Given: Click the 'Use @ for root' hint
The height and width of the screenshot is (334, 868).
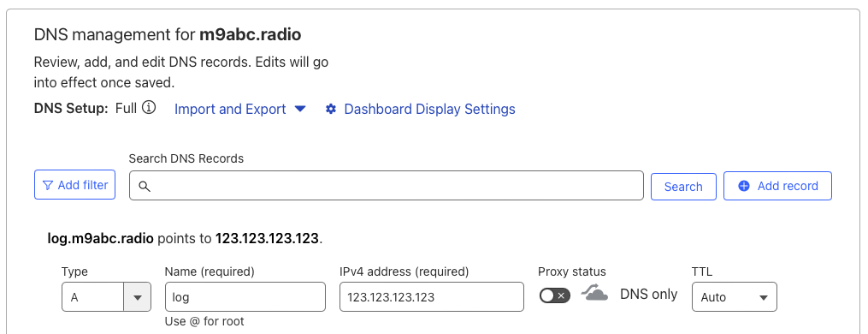Looking at the screenshot, I should (x=204, y=321).
